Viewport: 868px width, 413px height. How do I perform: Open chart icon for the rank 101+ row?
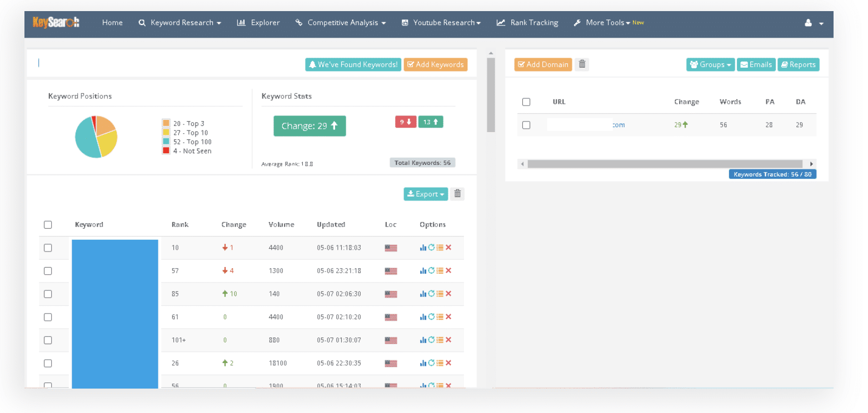423,340
